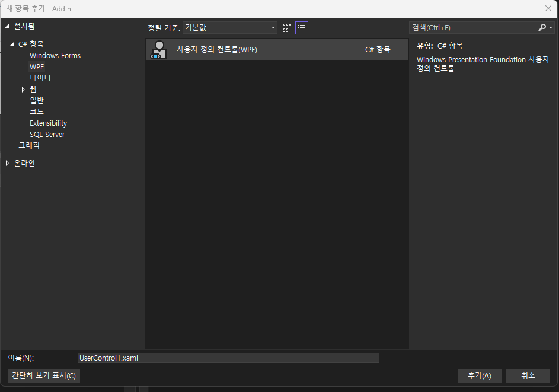Select 사용자 정의 컨트롤(WPF) template name

click(217, 50)
